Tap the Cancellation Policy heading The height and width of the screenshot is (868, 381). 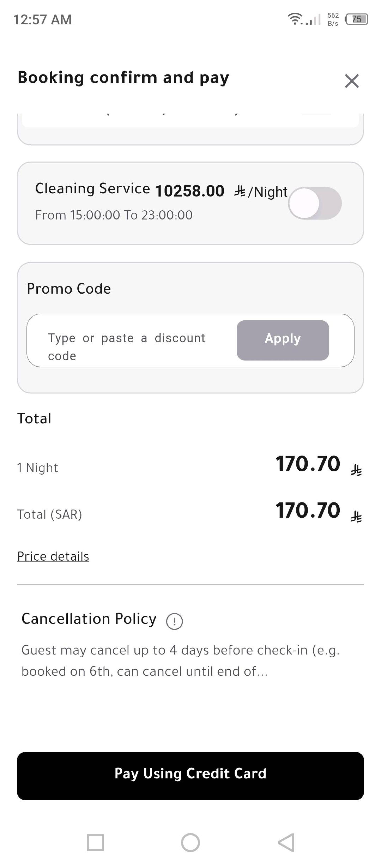(89, 619)
